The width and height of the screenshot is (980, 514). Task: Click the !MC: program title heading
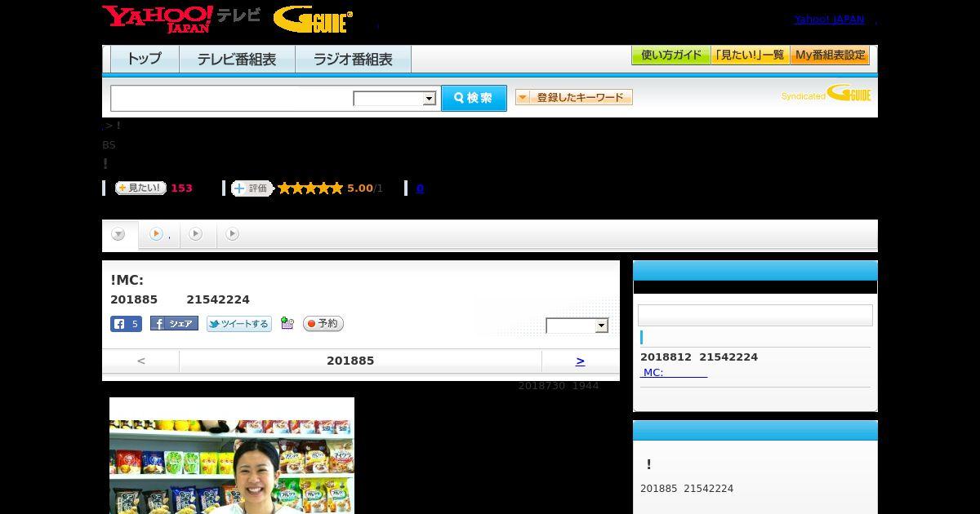tap(127, 280)
